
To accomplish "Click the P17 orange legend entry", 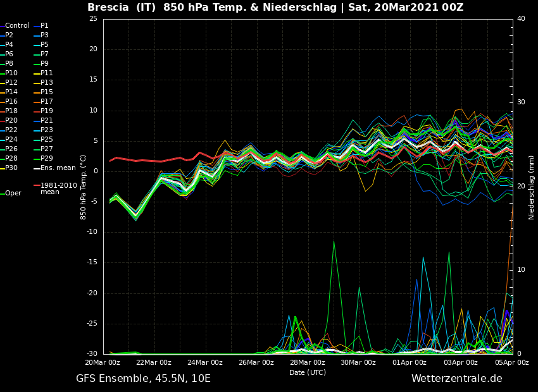I will 47,102.
